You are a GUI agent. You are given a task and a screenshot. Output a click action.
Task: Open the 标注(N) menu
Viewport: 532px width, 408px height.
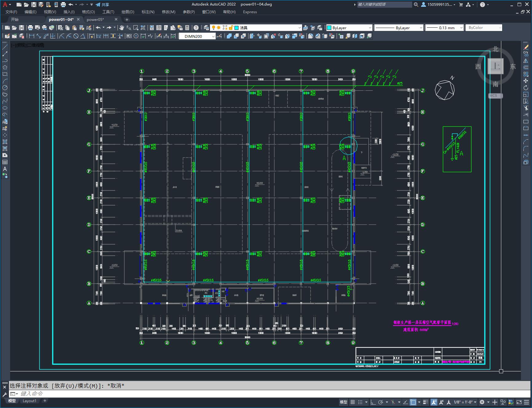click(148, 12)
